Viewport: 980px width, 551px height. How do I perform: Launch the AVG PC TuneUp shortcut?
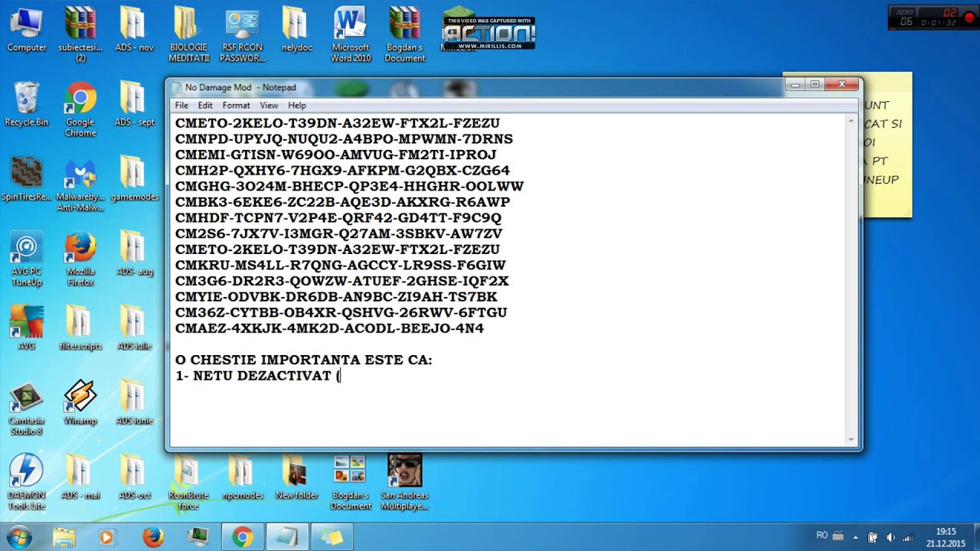point(26,259)
